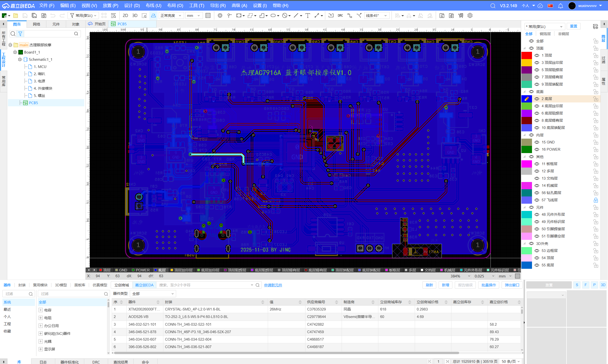Click the via placement tool
The height and width of the screenshot is (364, 608).
click(220, 15)
